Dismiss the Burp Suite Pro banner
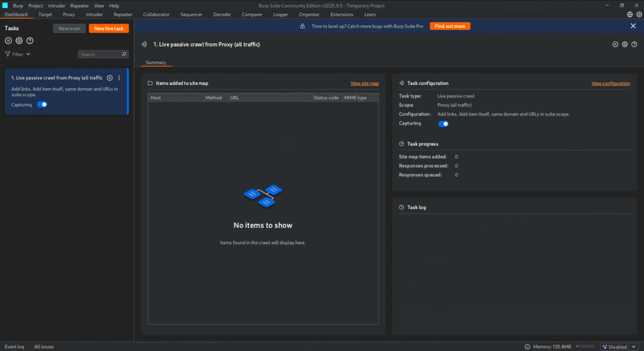Screen dimensions: 644x351 [633, 26]
